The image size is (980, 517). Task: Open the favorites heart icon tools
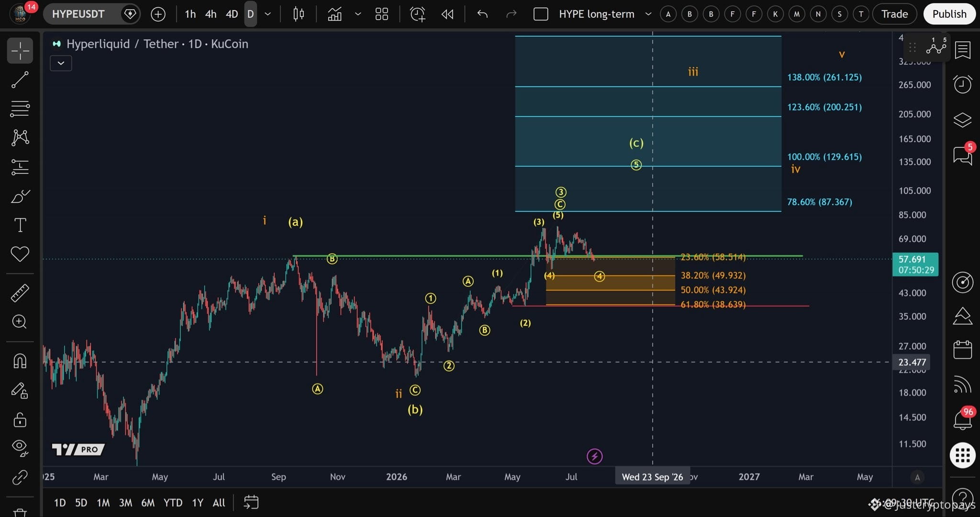pos(20,254)
